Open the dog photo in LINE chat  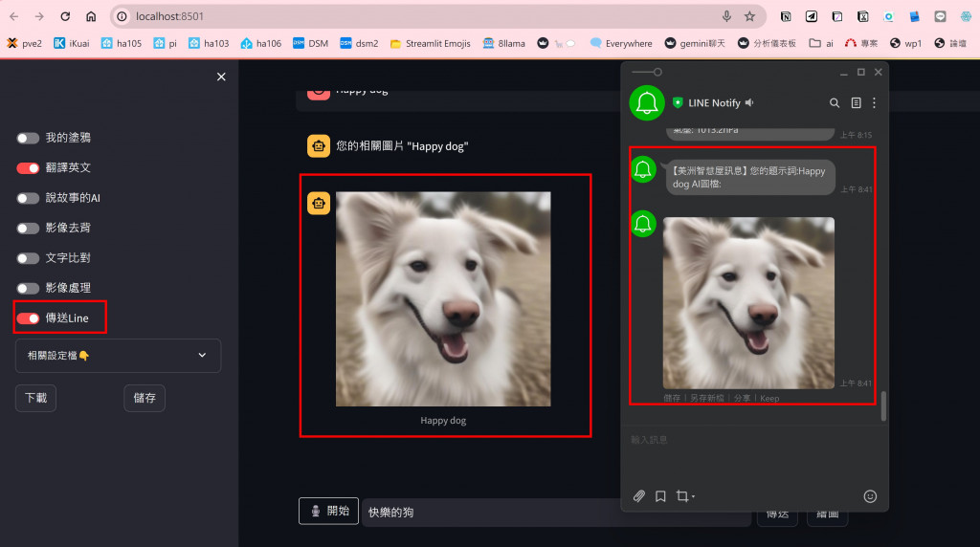[748, 303]
